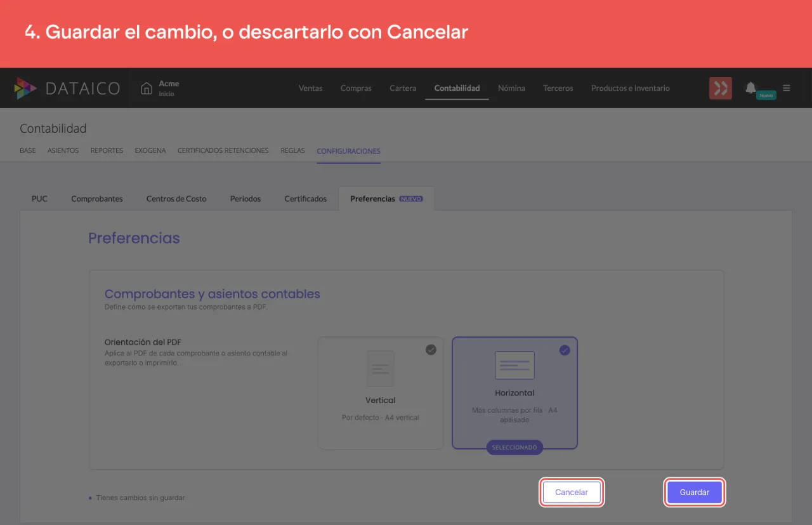This screenshot has height=525, width=812.
Task: Choose the Vertical PDF orientation option
Action: 381,393
